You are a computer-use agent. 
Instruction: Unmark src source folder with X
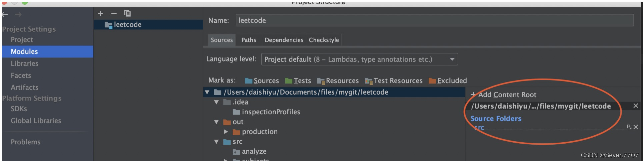[636, 127]
